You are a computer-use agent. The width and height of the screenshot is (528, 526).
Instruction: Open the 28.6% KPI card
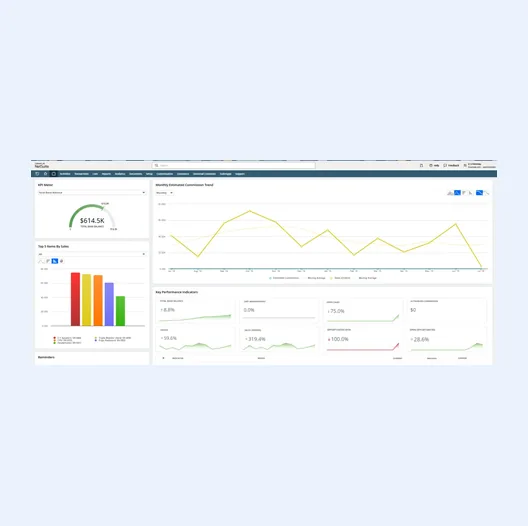447,340
